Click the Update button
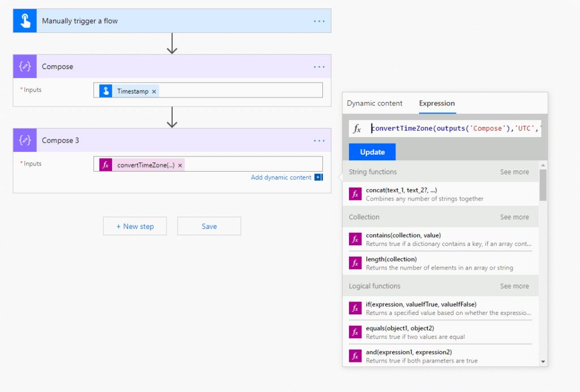580x392 pixels. 372,152
